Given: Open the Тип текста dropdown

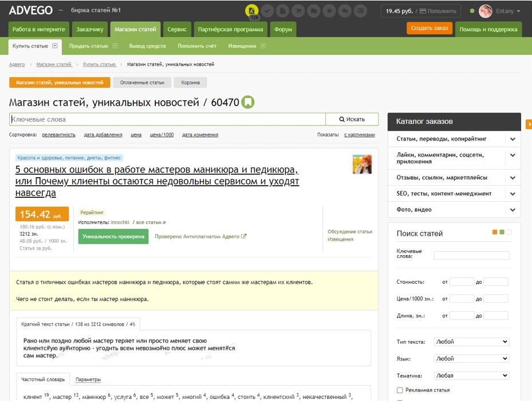Looking at the screenshot, I should pyautogui.click(x=472, y=342).
